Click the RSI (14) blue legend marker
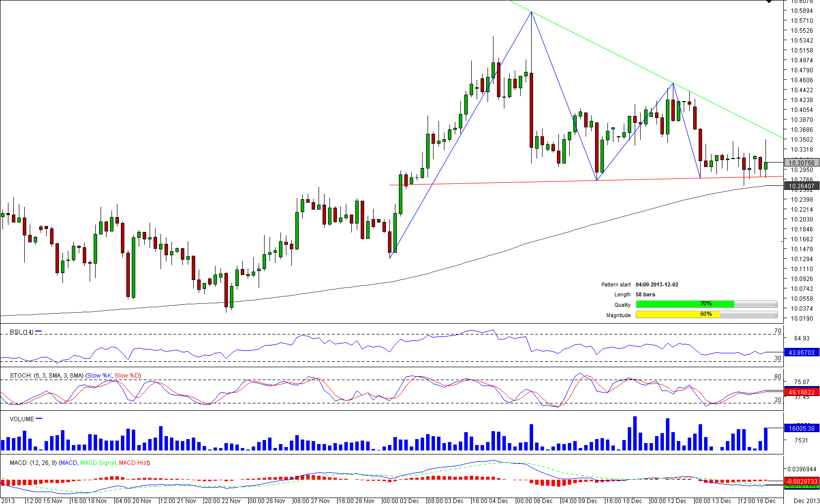Viewport: 820px width, 504px height. coord(39,332)
